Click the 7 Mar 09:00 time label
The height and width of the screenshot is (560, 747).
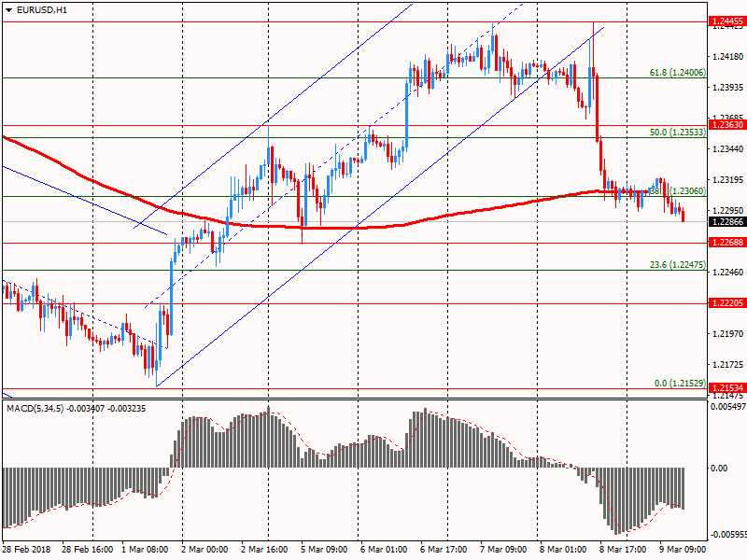(503, 550)
